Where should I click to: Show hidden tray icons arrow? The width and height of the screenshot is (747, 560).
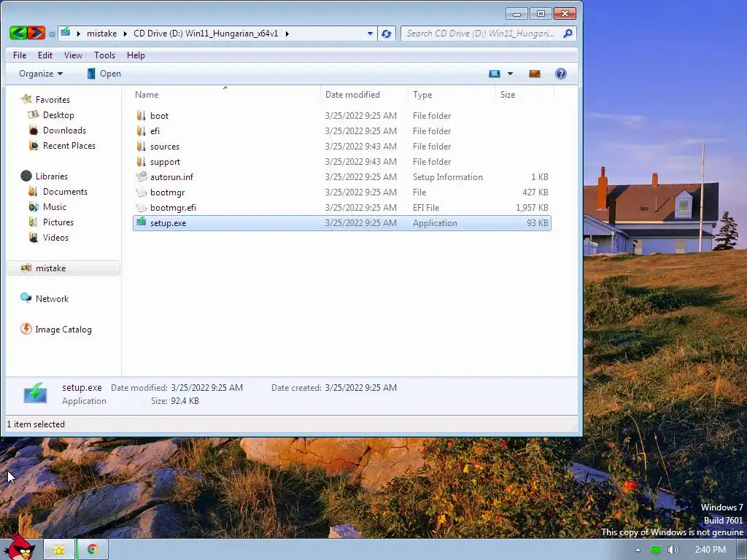click(x=638, y=550)
